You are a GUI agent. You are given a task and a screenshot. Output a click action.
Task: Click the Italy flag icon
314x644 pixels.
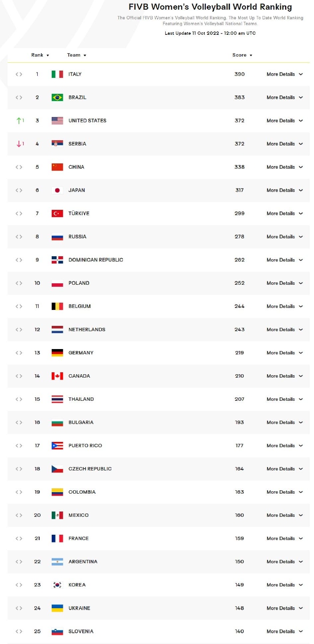(57, 74)
